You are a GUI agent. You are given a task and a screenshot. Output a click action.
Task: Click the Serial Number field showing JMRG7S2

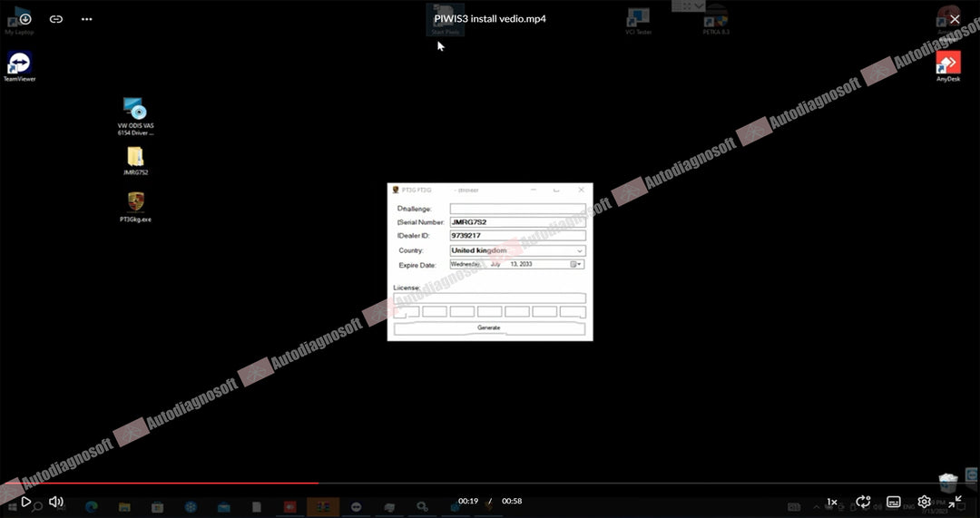pos(517,222)
